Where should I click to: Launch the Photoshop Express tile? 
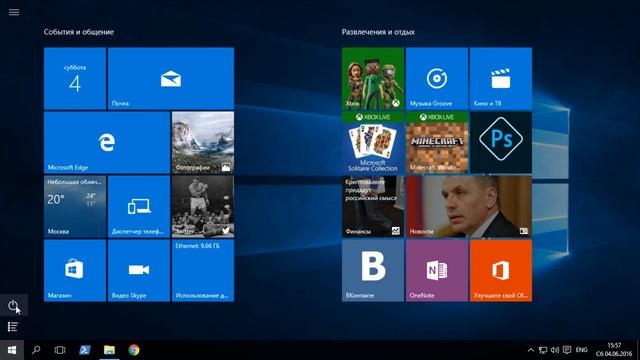(x=501, y=142)
